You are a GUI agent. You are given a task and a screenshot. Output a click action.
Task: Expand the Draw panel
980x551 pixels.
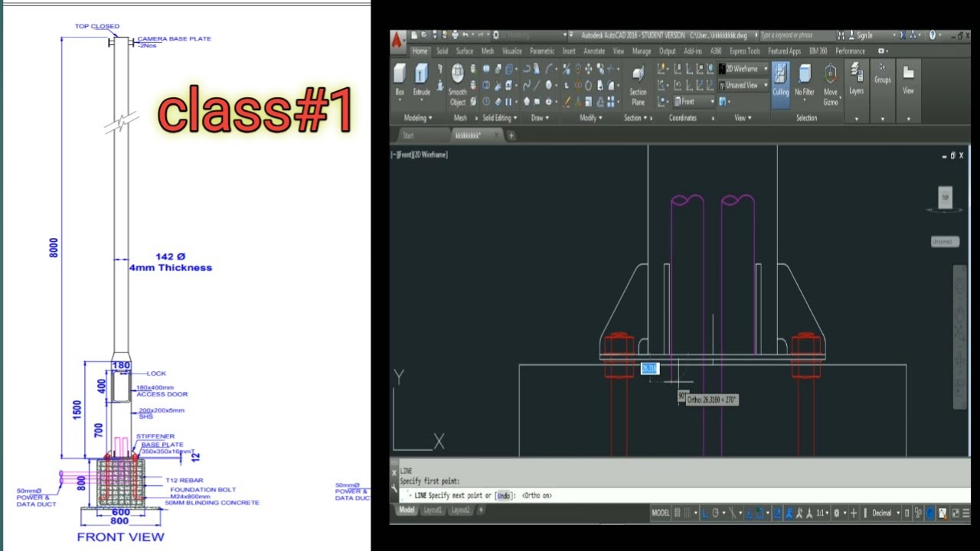pyautogui.click(x=541, y=118)
